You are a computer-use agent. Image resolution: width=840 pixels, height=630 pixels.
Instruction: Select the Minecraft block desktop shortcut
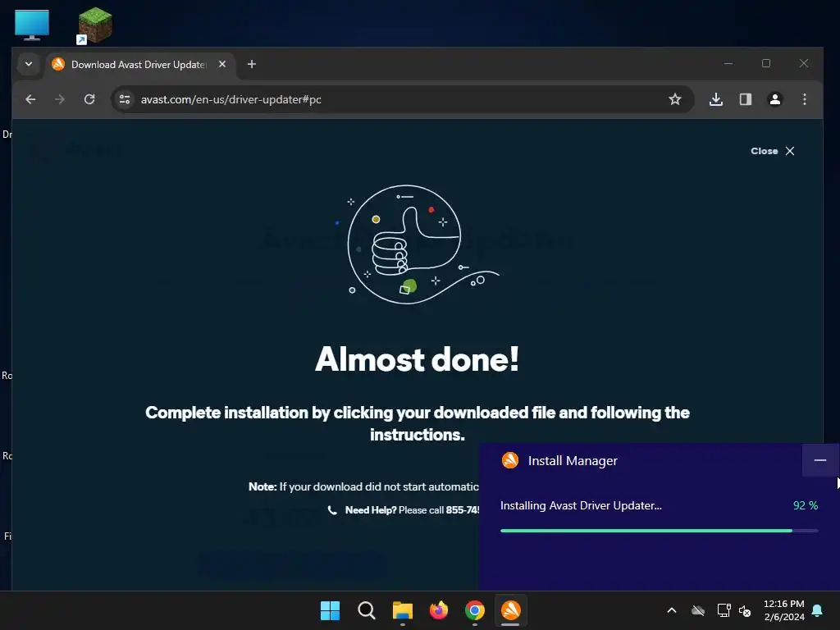click(94, 25)
